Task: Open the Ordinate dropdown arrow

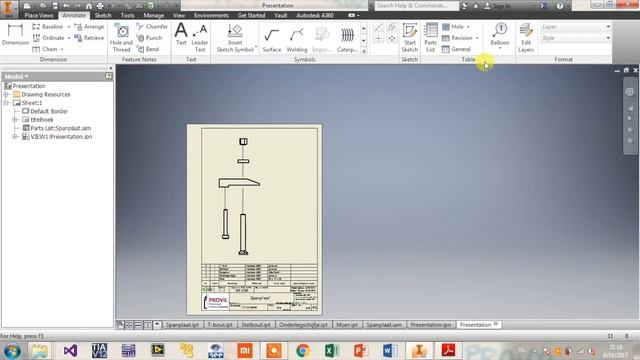Action: [x=69, y=38]
